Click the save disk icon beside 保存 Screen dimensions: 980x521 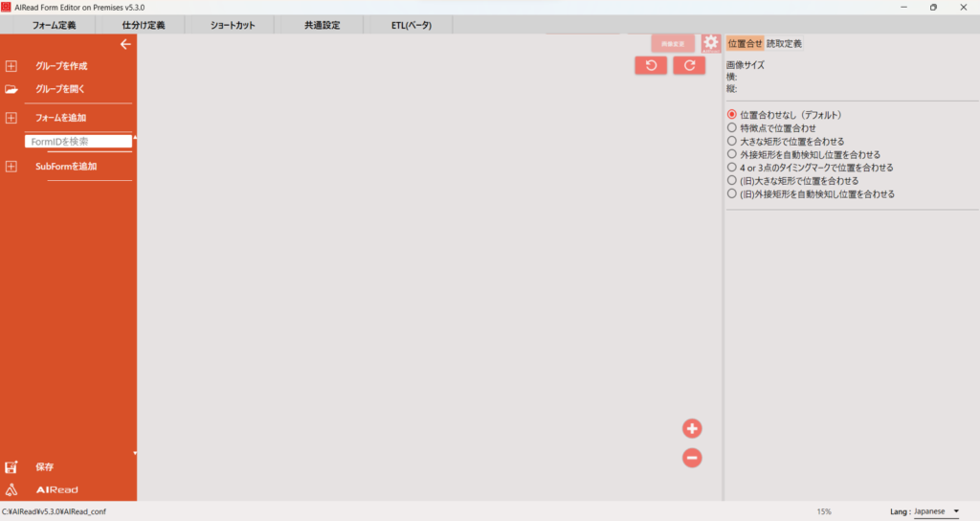click(11, 467)
